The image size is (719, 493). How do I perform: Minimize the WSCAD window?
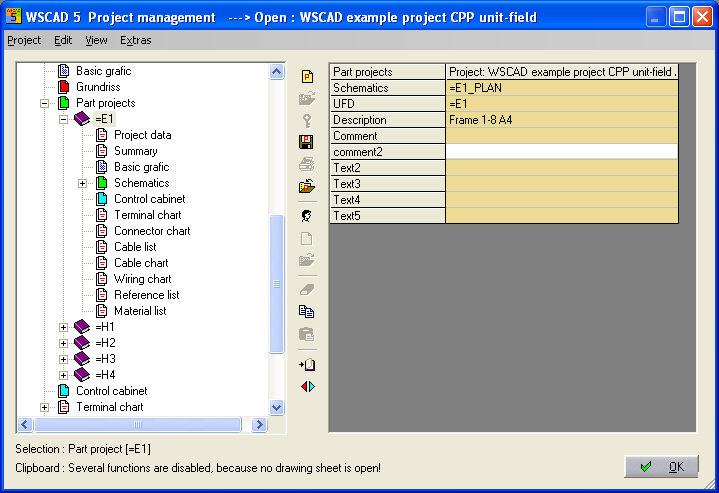(x=656, y=17)
